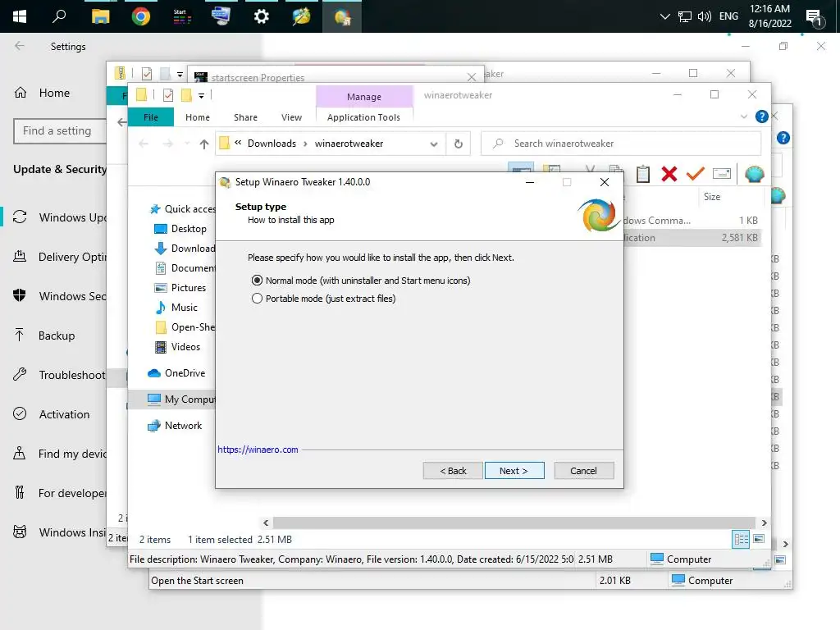The width and height of the screenshot is (840, 630).
Task: Click the '2 items' status text
Action: (x=155, y=540)
